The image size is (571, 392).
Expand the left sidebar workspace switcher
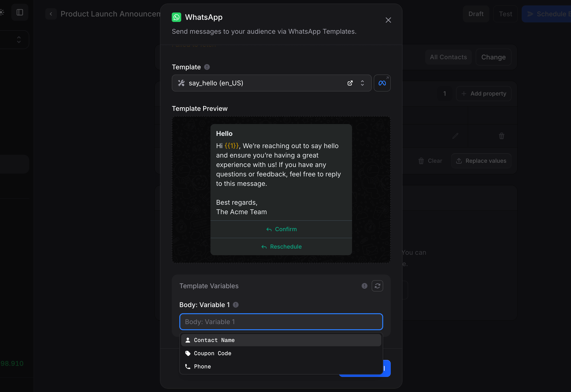click(19, 40)
